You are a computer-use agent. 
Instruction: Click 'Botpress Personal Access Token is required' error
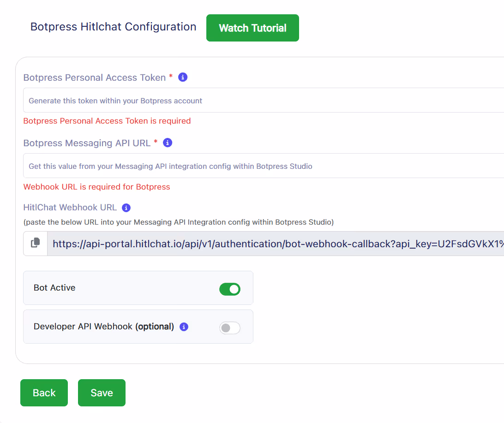[x=107, y=121]
